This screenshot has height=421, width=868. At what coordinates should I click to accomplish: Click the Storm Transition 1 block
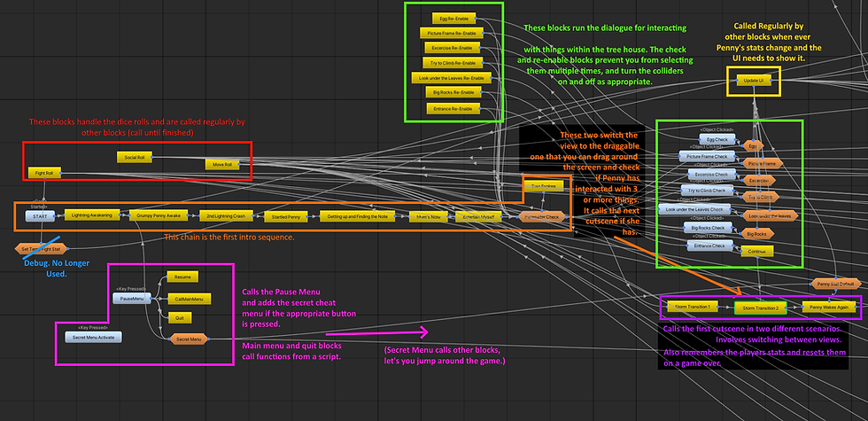coord(692,306)
